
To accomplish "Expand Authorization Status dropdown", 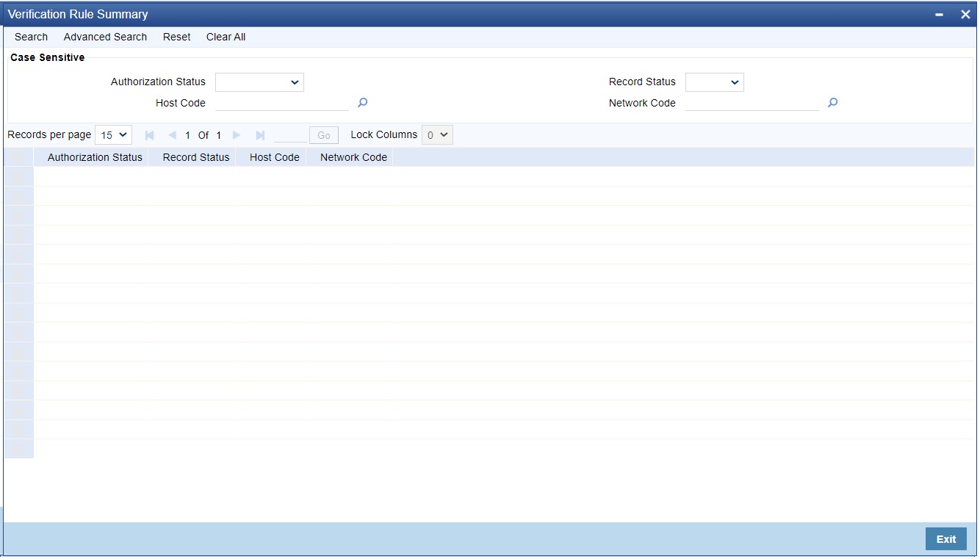I will coord(259,82).
